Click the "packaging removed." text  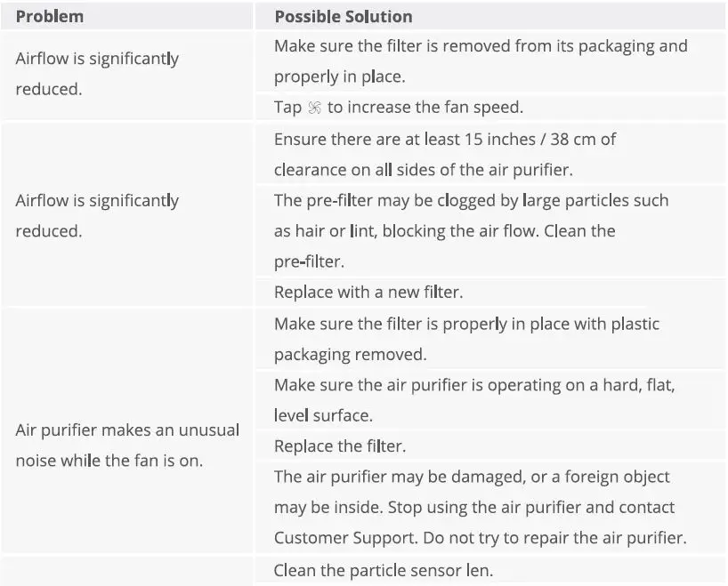350,354
